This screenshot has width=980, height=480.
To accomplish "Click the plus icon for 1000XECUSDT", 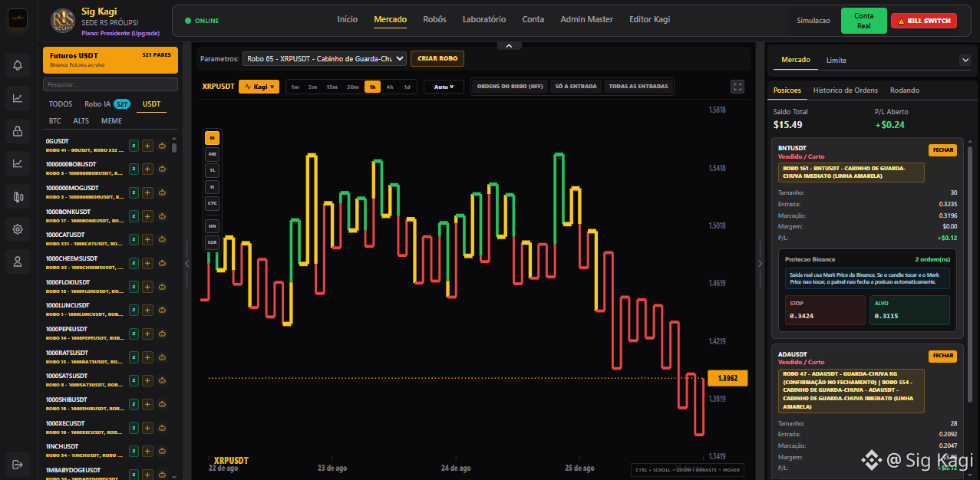I will pyautogui.click(x=148, y=428).
